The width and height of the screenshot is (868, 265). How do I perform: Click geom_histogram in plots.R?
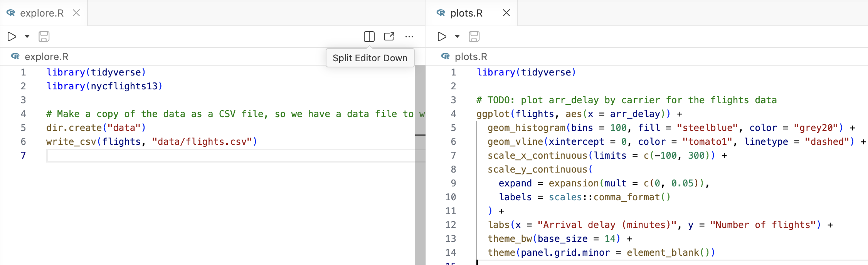[527, 128]
